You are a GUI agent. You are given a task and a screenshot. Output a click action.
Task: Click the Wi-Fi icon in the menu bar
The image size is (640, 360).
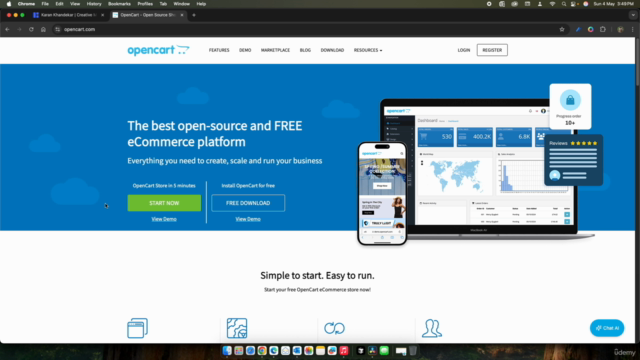552,4
